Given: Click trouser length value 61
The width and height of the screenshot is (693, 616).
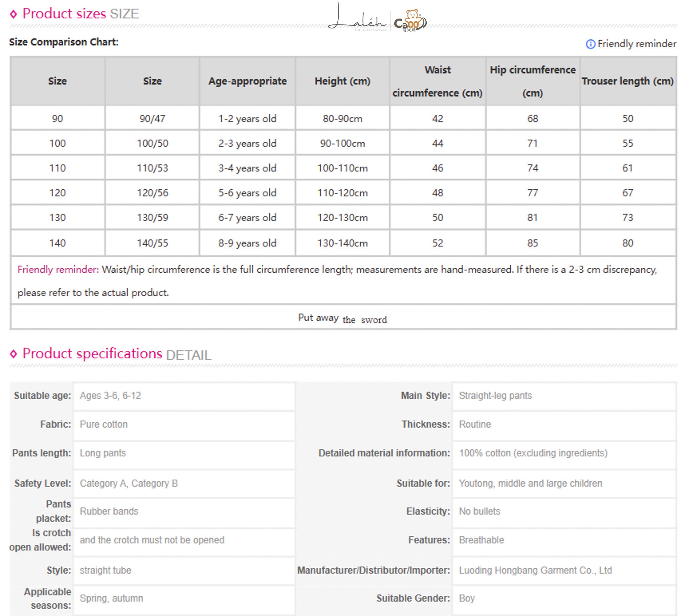Looking at the screenshot, I should point(628,168).
